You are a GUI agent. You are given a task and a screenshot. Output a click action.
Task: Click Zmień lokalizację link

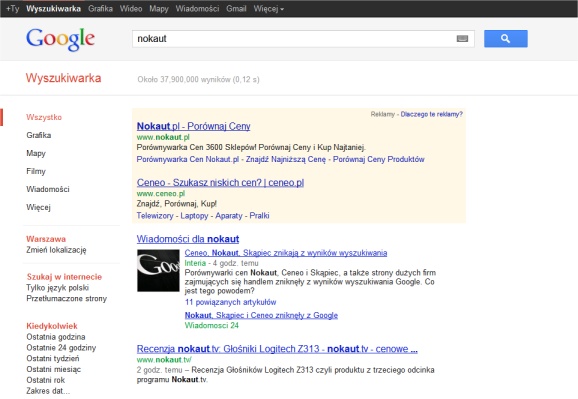[x=56, y=250]
